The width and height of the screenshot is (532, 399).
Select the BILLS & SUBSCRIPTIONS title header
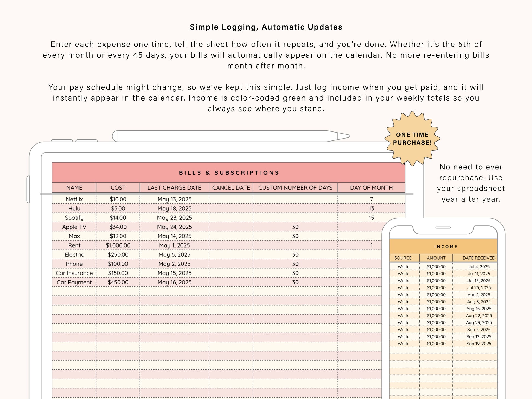coord(229,173)
